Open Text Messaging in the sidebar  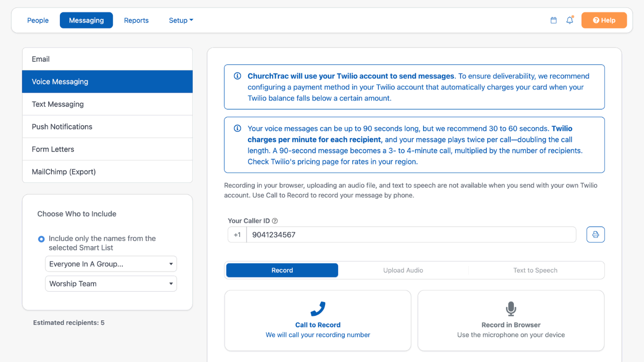tap(107, 105)
